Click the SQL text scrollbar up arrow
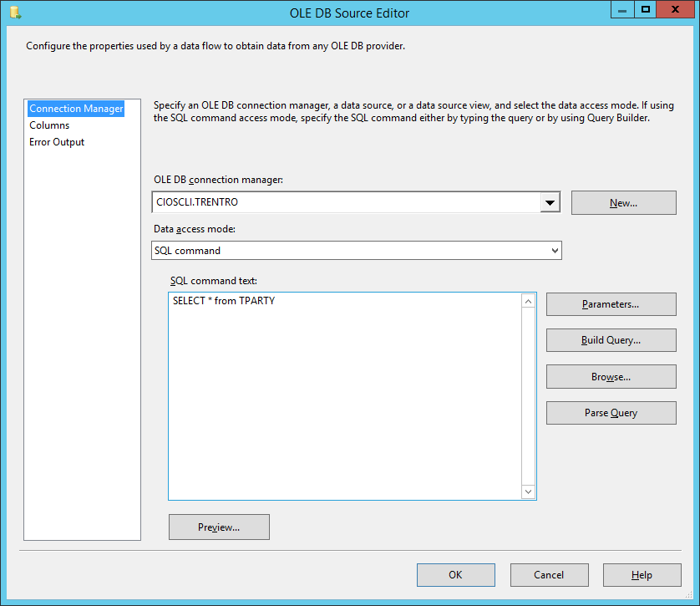 point(528,302)
